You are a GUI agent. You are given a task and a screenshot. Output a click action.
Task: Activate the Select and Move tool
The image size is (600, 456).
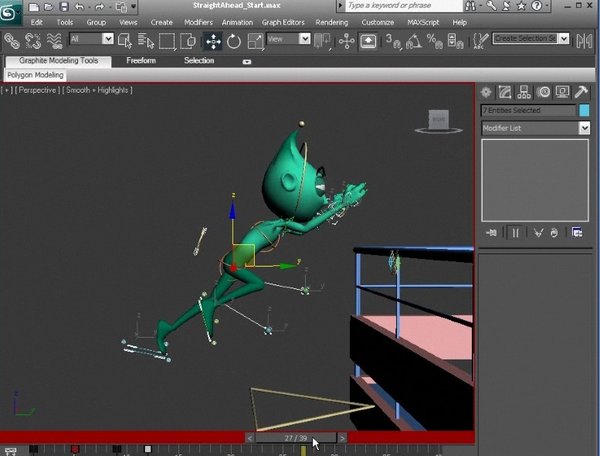coord(213,41)
